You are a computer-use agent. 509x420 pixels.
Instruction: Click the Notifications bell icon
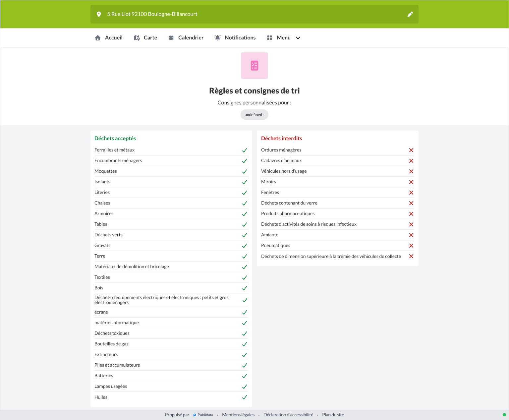(217, 37)
